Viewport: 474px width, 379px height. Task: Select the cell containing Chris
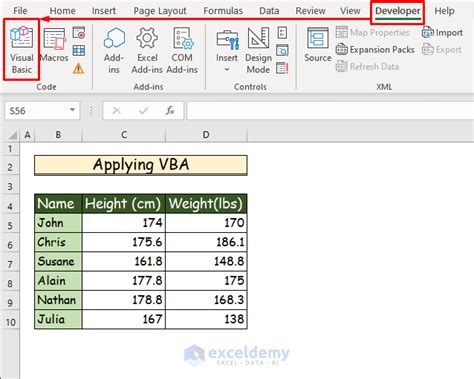tap(58, 242)
